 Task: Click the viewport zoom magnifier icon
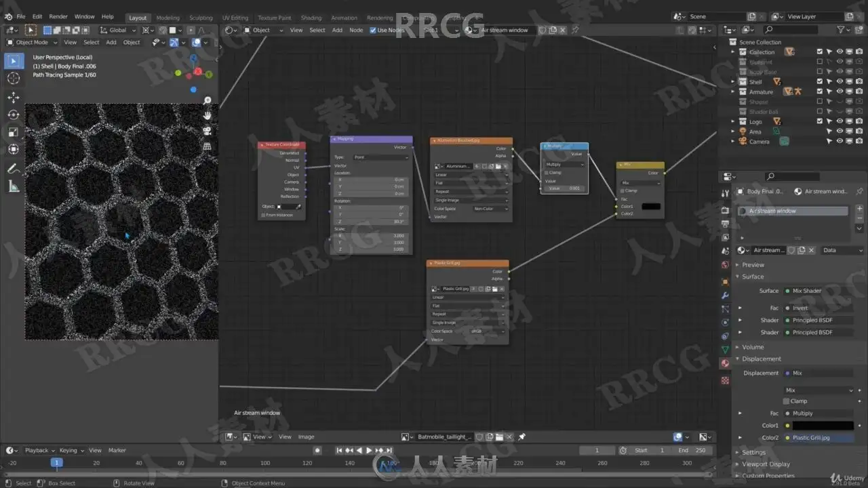tap(208, 100)
